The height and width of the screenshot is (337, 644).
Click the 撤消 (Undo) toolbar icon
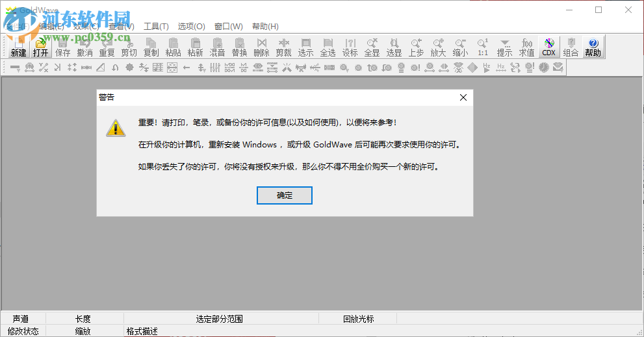click(85, 47)
